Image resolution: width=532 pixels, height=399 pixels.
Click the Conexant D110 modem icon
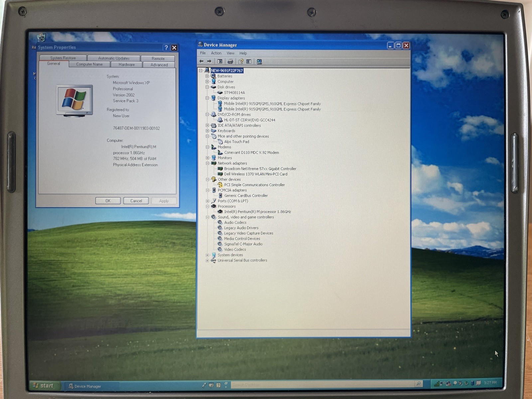click(x=220, y=153)
